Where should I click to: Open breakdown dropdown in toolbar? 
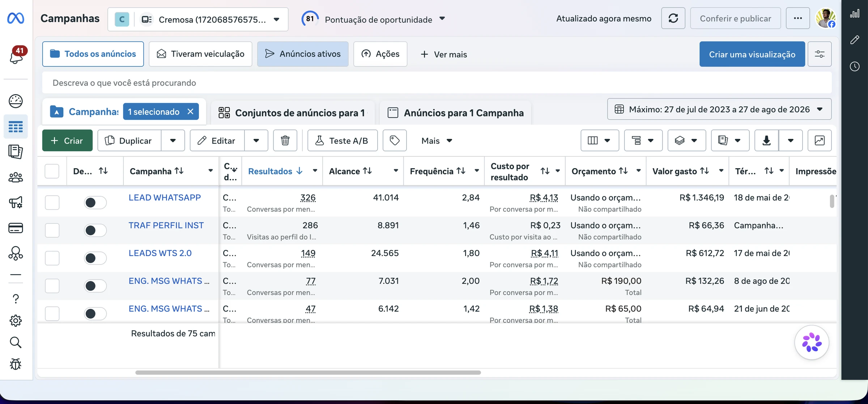(x=643, y=140)
